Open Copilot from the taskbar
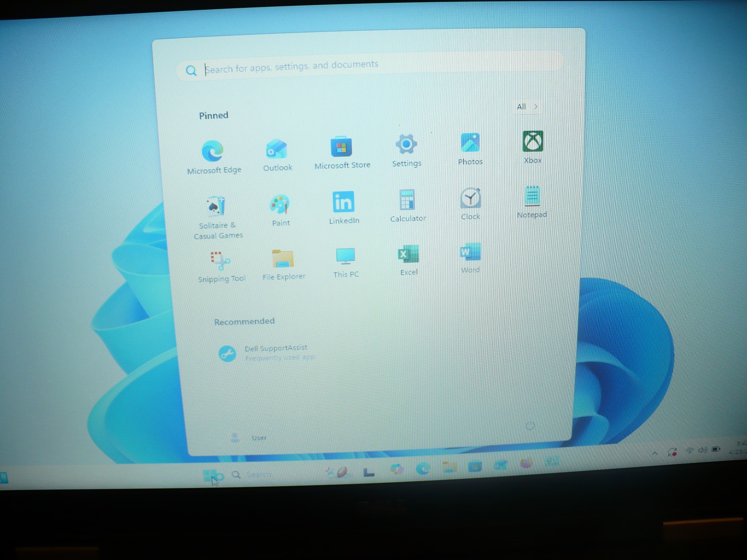This screenshot has width=747, height=560. (x=397, y=469)
